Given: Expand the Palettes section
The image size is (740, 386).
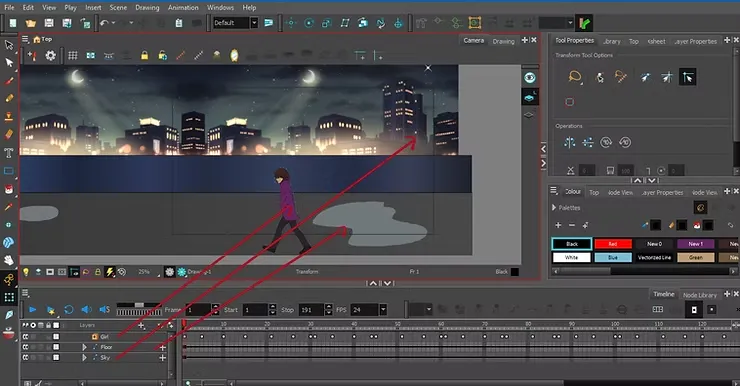Looking at the screenshot, I should pos(554,208).
